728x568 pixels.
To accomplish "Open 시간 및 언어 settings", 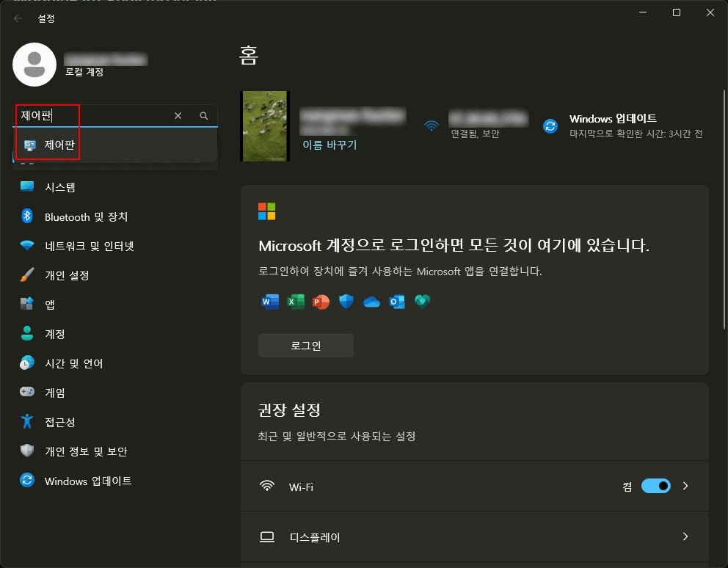I will tap(115, 363).
